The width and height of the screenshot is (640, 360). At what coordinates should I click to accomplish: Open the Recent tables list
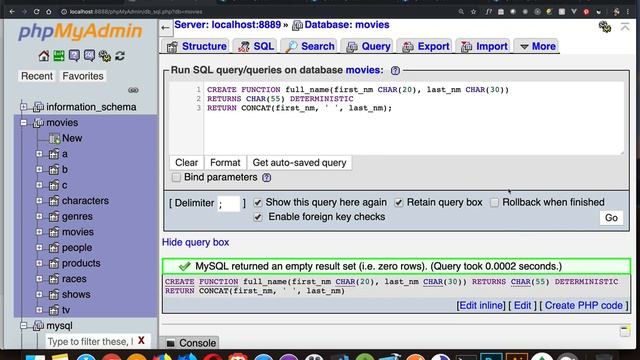[37, 76]
